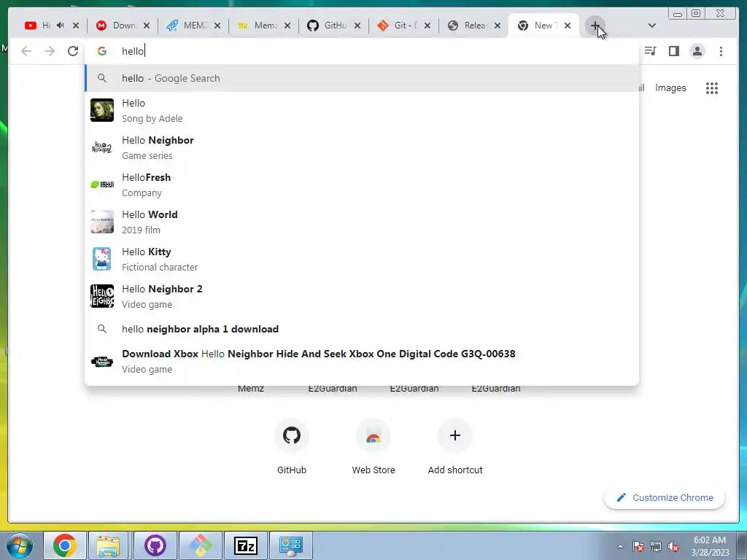Open the Google apps grid
Viewport: 747px width, 560px height.
point(712,88)
